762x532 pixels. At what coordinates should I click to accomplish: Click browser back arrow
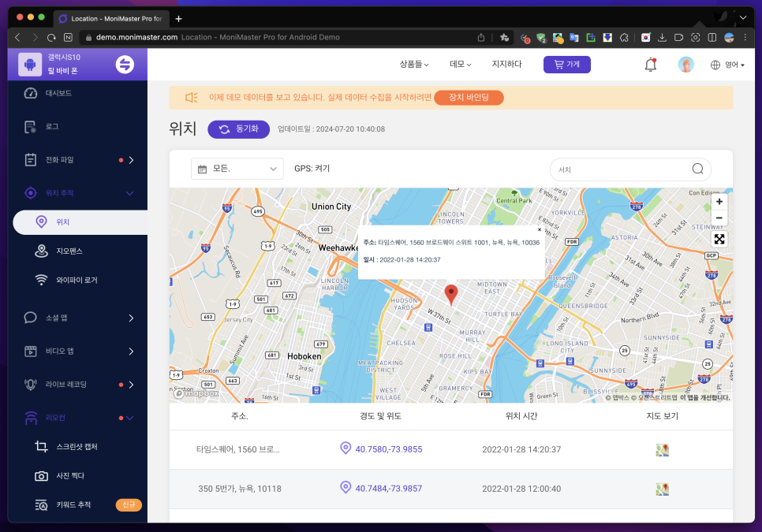coord(18,37)
